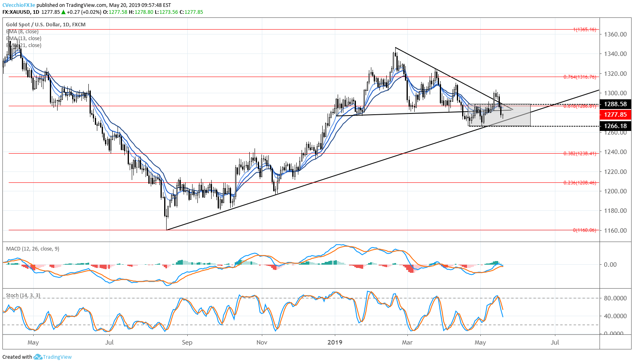Click the CVecchioFX3e publisher name

coord(19,5)
